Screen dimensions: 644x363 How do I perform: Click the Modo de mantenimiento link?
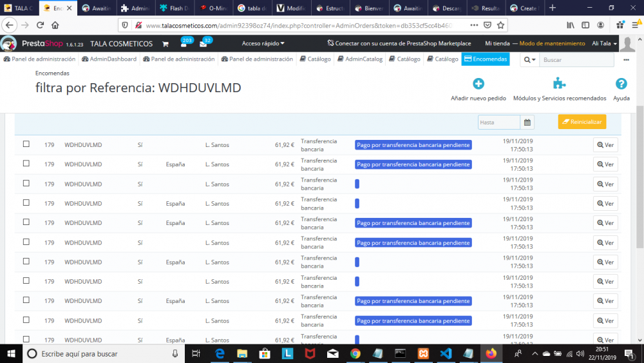(x=552, y=43)
